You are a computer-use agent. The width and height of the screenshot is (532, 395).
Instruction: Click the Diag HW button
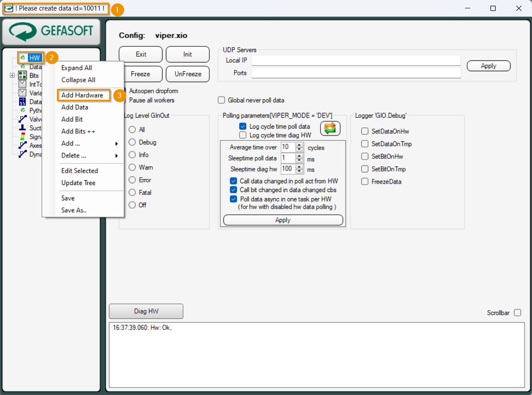point(146,311)
